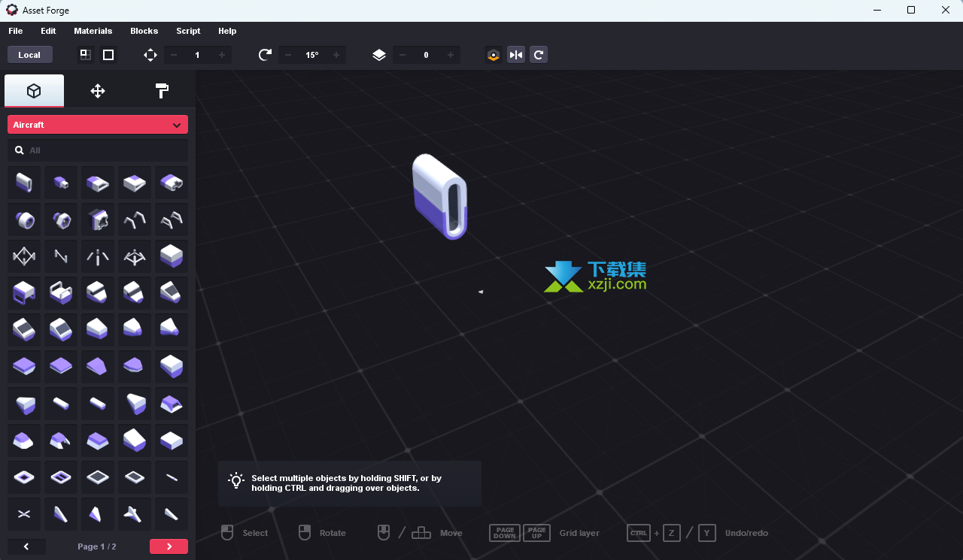The image size is (963, 560).
Task: Pick the slotted fuselage end block thumbnail
Action: (x=24, y=183)
